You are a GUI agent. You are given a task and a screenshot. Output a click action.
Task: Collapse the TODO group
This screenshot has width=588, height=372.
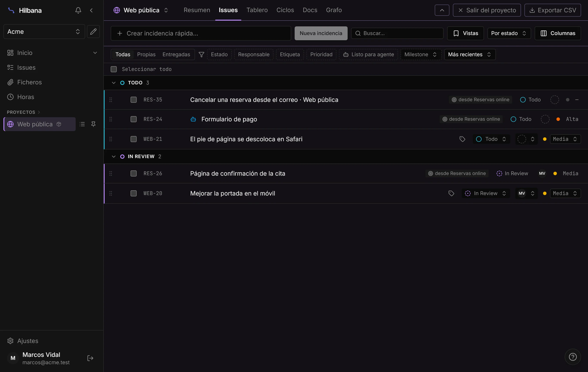point(113,83)
